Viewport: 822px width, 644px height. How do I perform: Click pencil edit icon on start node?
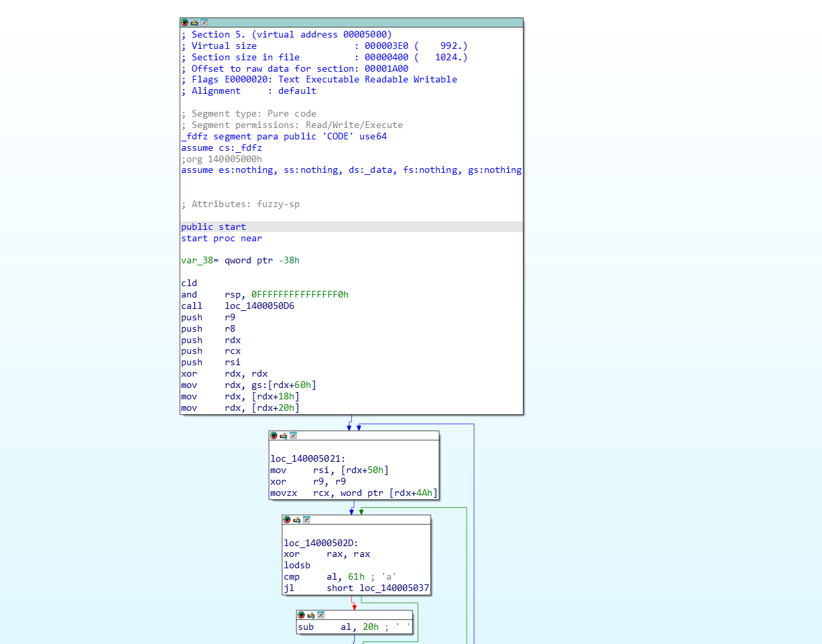point(194,23)
